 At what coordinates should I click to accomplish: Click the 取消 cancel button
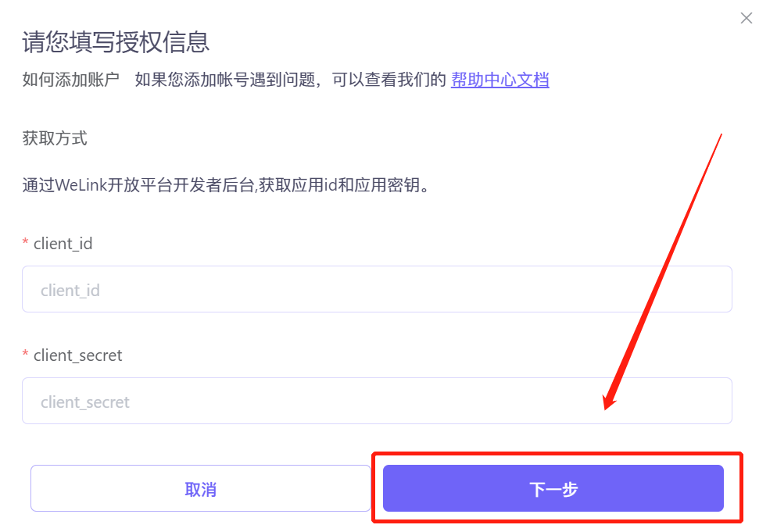(201, 488)
